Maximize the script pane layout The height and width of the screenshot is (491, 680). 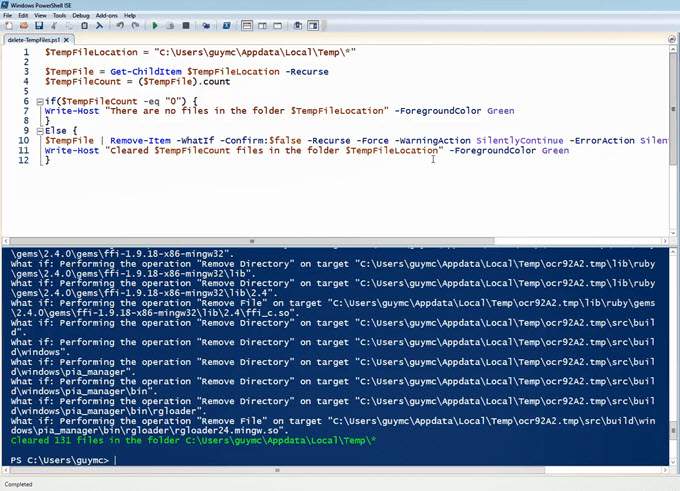click(x=278, y=26)
